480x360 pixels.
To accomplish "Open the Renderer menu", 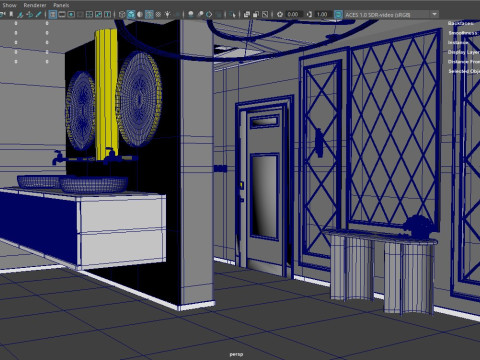I will tap(35, 5).
